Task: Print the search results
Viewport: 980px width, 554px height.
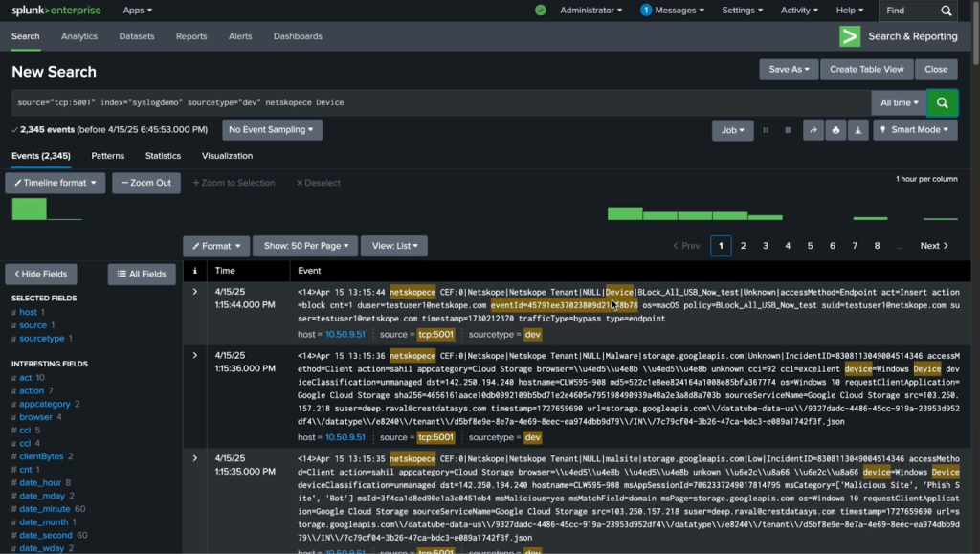Action: pyautogui.click(x=835, y=130)
